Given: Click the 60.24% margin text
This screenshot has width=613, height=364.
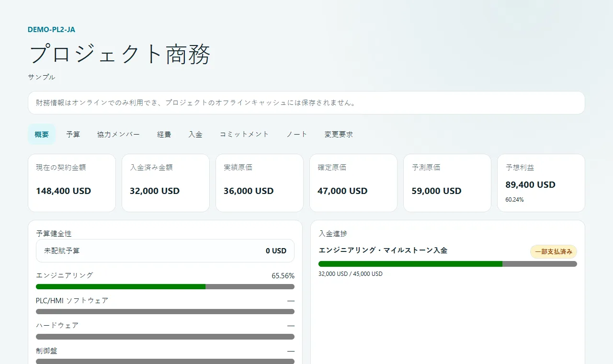Looking at the screenshot, I should click(514, 200).
